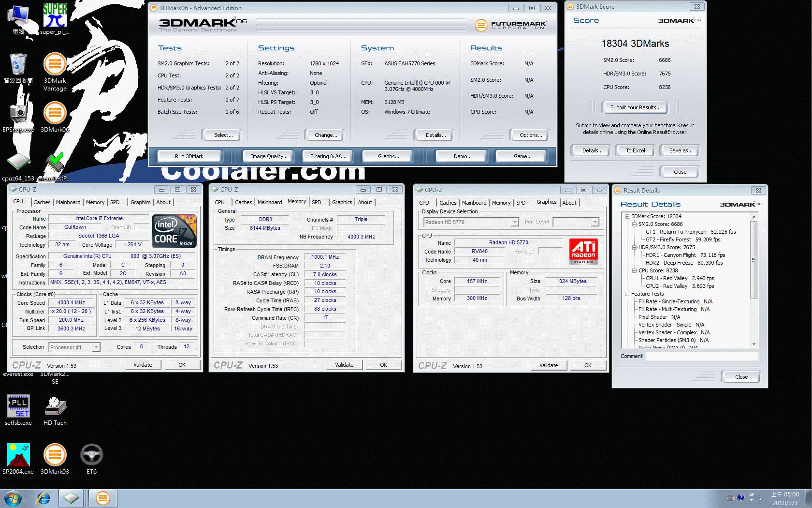This screenshot has width=812, height=508.
Task: Select the CPU-Z taskbar button
Action: click(x=71, y=498)
